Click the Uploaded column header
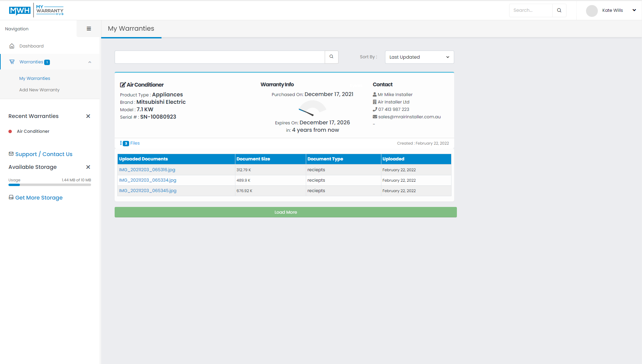The height and width of the screenshot is (364, 642). [x=416, y=159]
